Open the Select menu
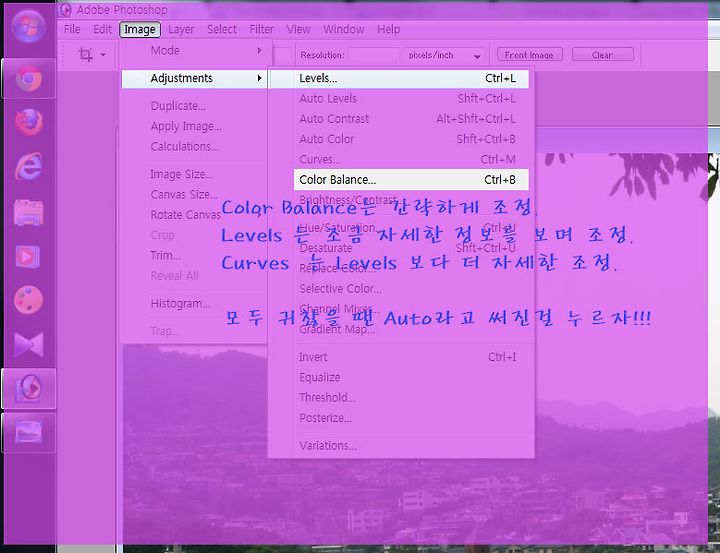The height and width of the screenshot is (553, 720). tap(222, 29)
